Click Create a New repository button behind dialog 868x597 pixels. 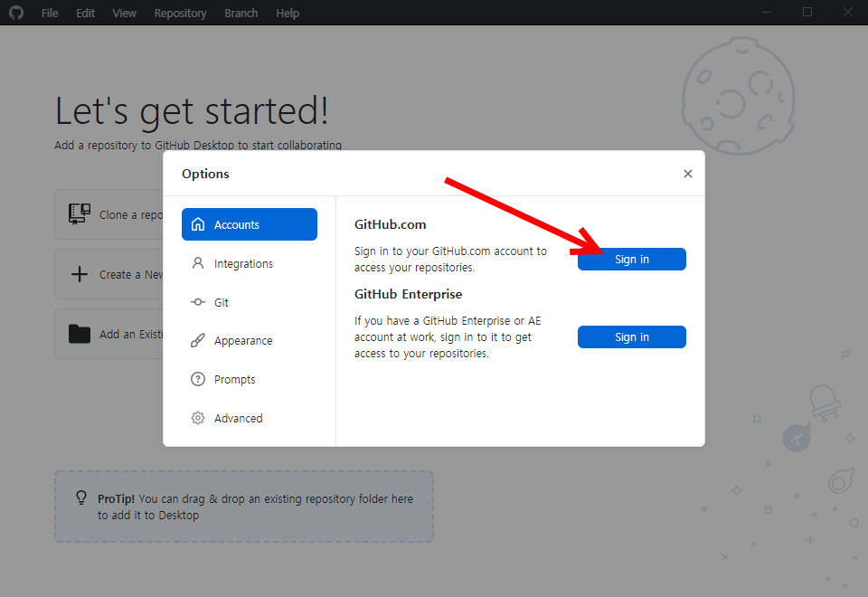109,274
